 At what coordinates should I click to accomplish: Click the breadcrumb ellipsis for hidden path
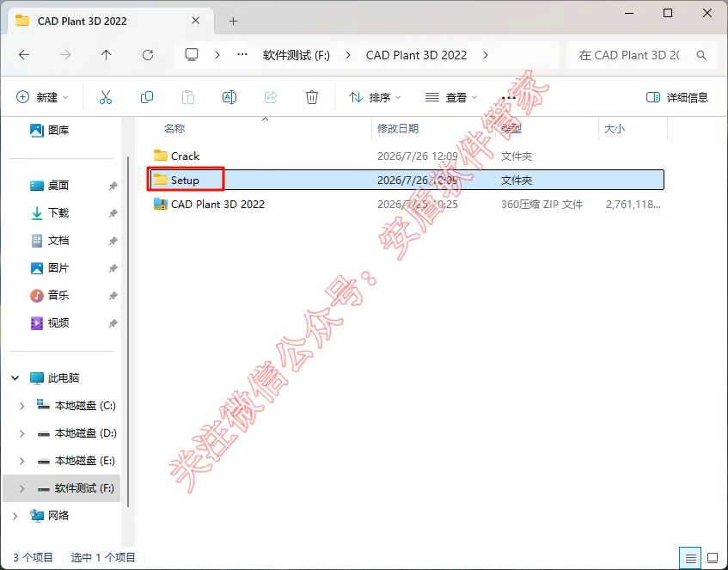click(242, 55)
